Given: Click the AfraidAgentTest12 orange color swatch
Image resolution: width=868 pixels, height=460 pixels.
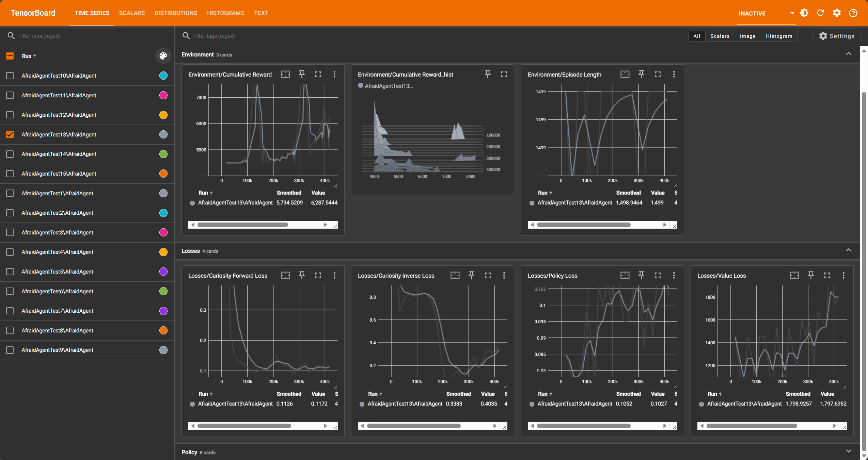Looking at the screenshot, I should coord(163,115).
